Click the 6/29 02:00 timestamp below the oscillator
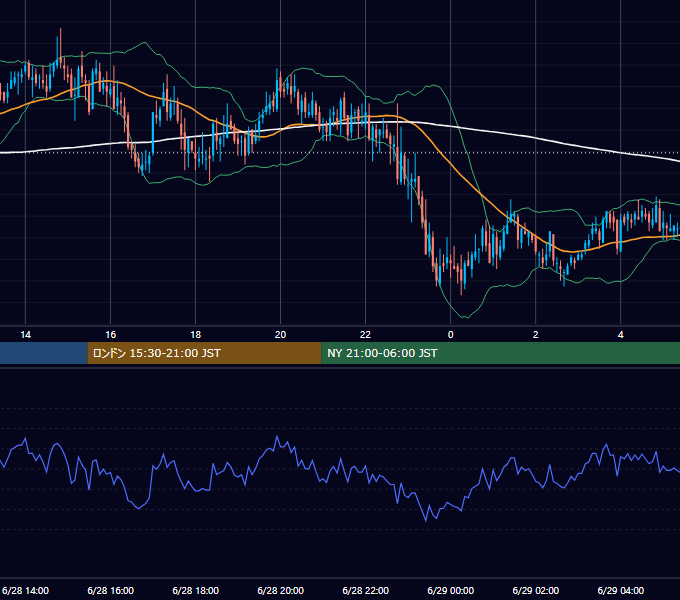This screenshot has height=600, width=680. [x=536, y=590]
